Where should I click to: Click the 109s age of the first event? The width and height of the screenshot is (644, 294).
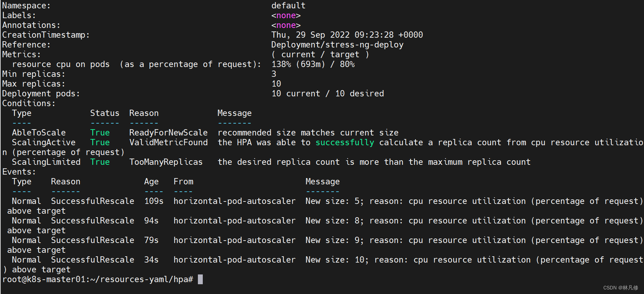[154, 201]
